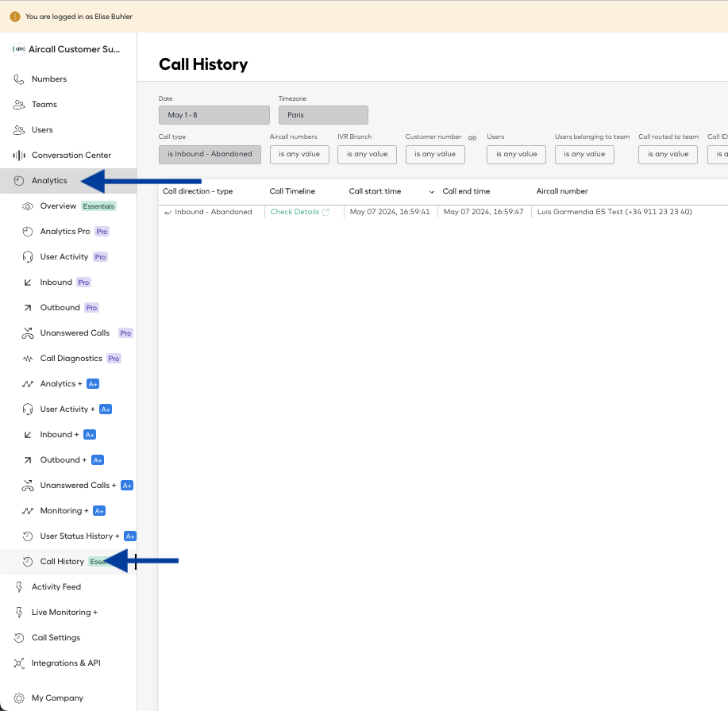Image resolution: width=728 pixels, height=711 pixels.
Task: Go to Call Settings
Action: (x=68, y=638)
